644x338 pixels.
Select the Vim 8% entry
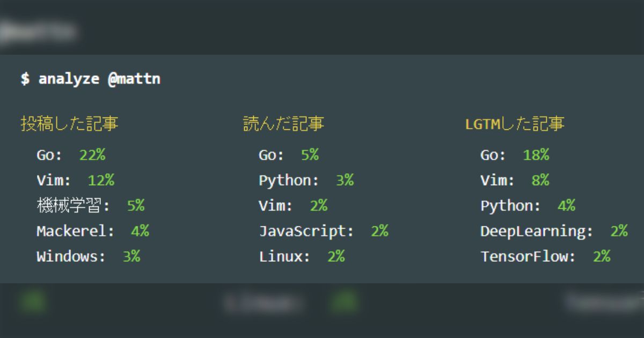[x=514, y=180]
